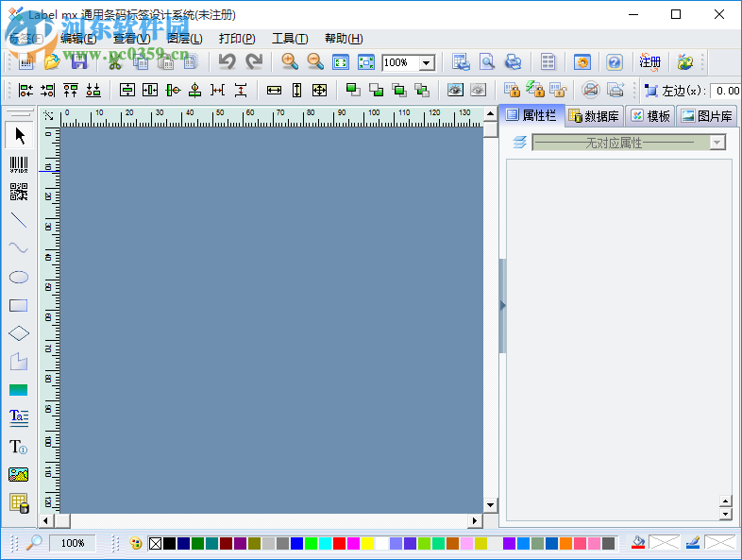Viewport: 742px width, 560px height.
Task: Open the 打印(P) menu
Action: pyautogui.click(x=237, y=39)
